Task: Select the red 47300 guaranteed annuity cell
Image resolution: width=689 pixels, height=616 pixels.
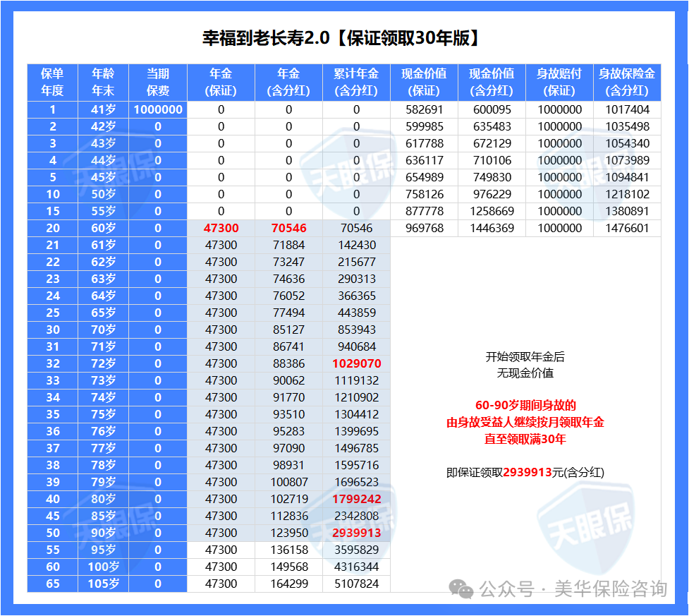Action: click(x=221, y=228)
